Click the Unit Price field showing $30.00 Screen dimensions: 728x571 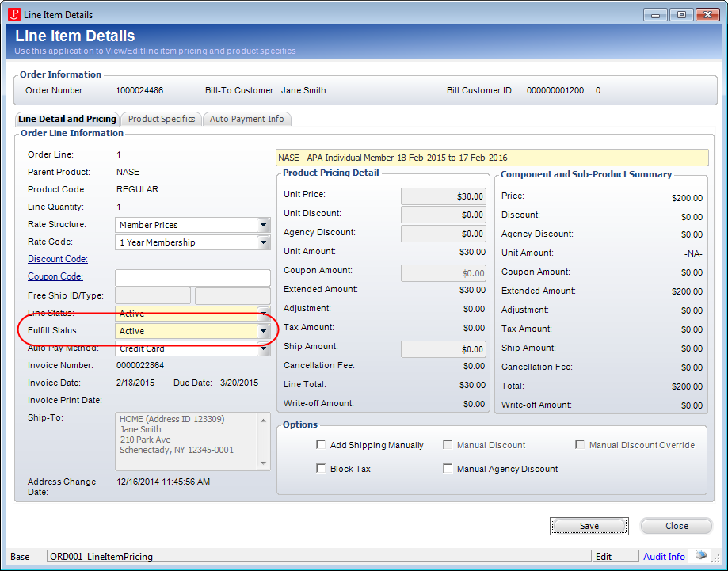(x=444, y=196)
